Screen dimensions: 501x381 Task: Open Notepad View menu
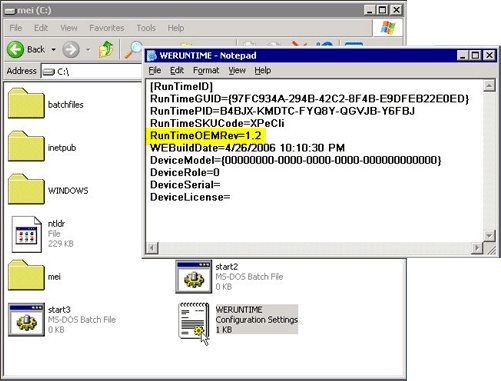[237, 70]
